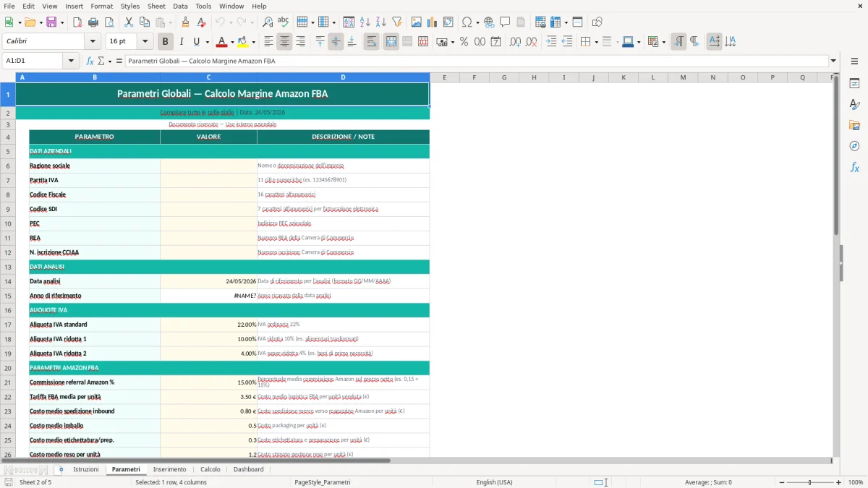Open the font name dropdown
Viewport: 868px width, 488px height.
tap(93, 42)
